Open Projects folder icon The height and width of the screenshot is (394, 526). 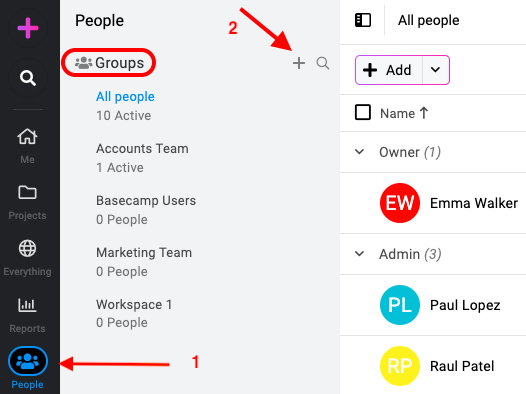[x=28, y=192]
